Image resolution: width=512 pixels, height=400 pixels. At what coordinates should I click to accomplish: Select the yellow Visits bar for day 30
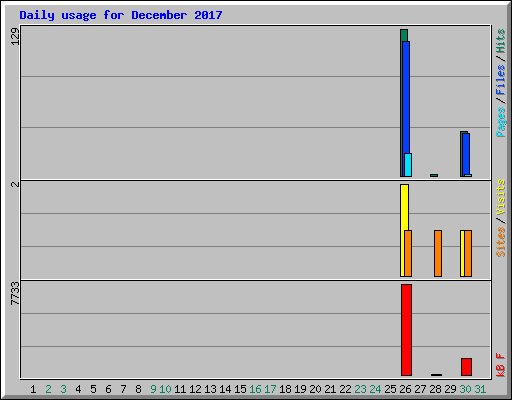click(462, 253)
